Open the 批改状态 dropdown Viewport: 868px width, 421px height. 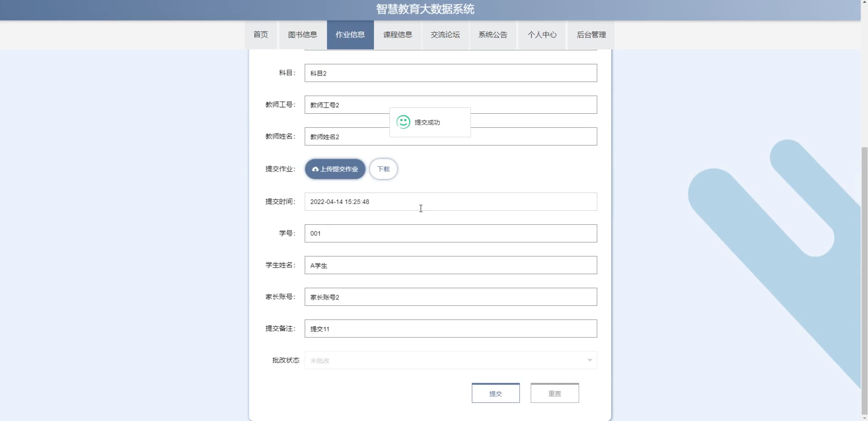click(x=451, y=360)
